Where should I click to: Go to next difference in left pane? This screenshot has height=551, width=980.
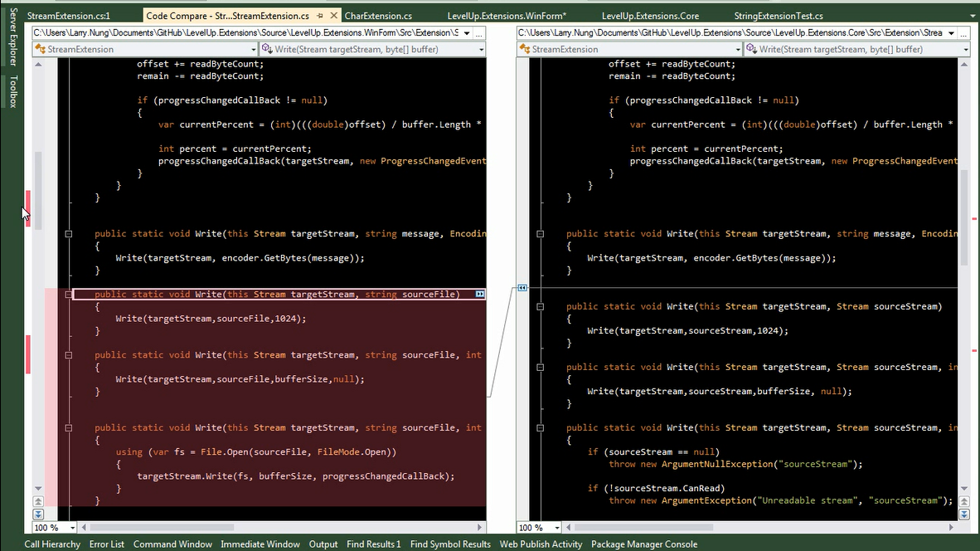(x=38, y=514)
